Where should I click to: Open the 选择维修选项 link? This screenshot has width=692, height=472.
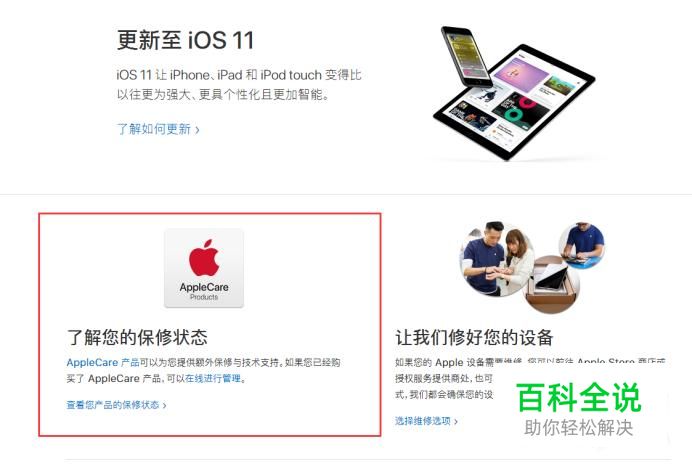[x=423, y=421]
